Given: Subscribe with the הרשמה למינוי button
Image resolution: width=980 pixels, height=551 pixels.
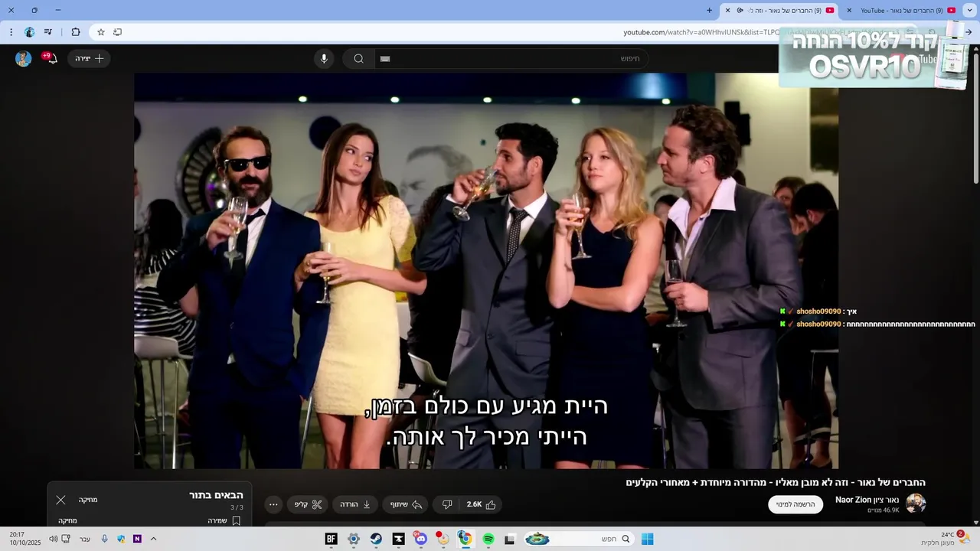Looking at the screenshot, I should tap(795, 504).
